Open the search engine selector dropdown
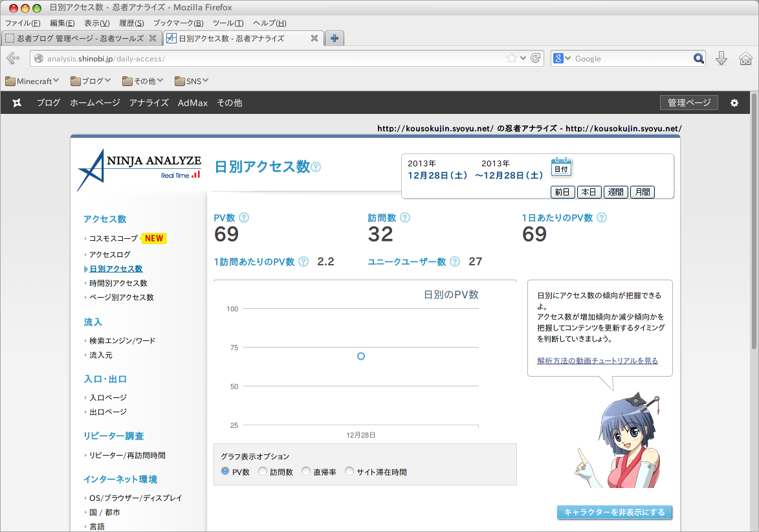Viewport: 759px width, 532px height. (562, 58)
